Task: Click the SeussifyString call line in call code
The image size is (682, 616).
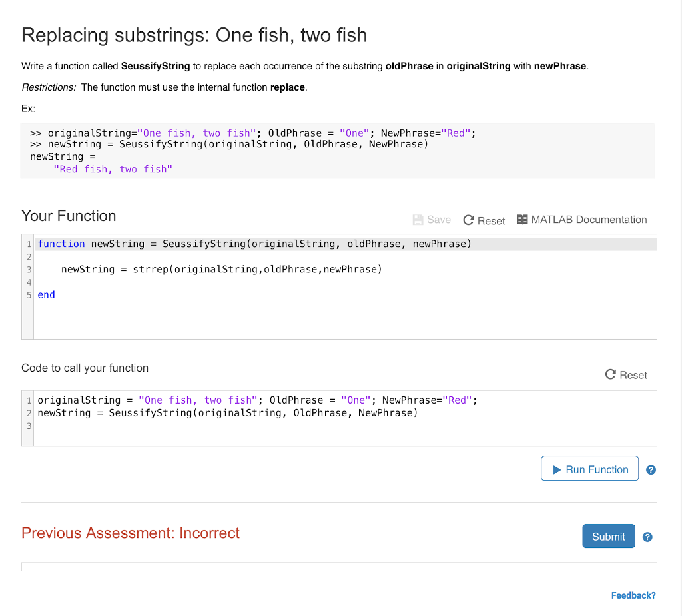Action: click(x=228, y=413)
